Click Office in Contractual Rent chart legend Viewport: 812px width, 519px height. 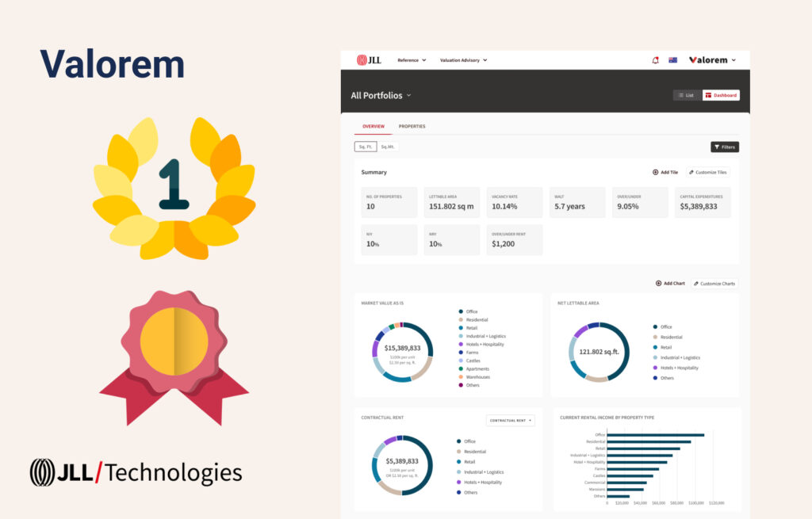pos(469,441)
